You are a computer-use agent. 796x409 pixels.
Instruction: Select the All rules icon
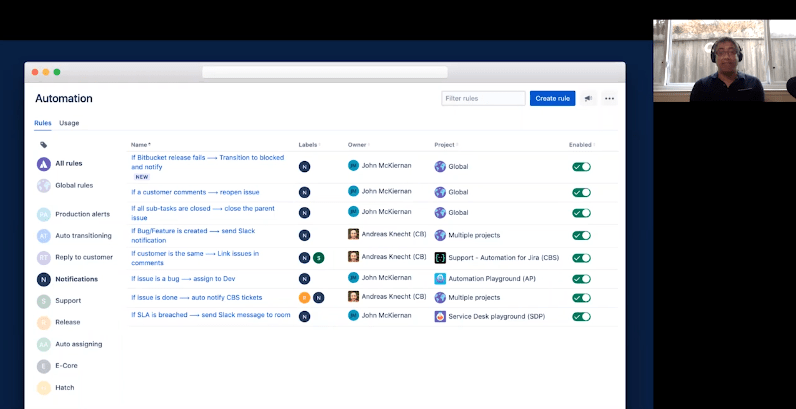[43, 163]
